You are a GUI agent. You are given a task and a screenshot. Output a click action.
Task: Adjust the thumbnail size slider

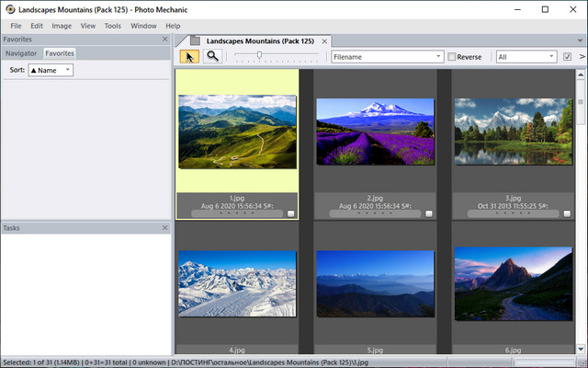pos(260,56)
